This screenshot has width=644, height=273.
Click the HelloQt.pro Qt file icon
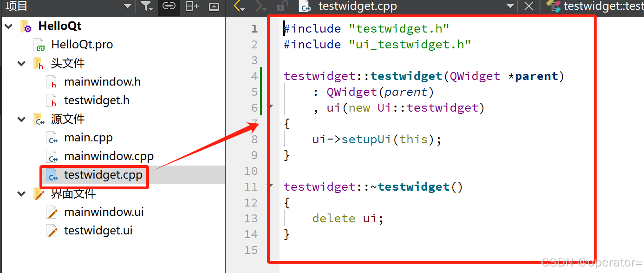(39, 45)
